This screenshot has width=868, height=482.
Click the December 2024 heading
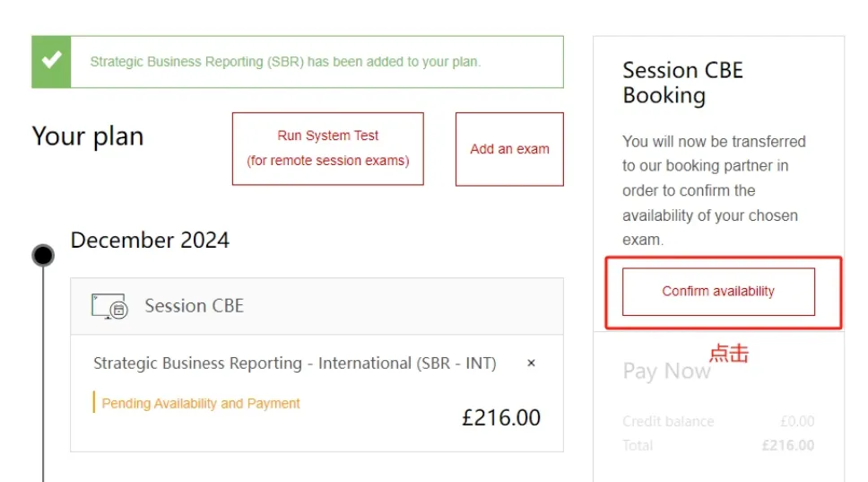tap(150, 240)
